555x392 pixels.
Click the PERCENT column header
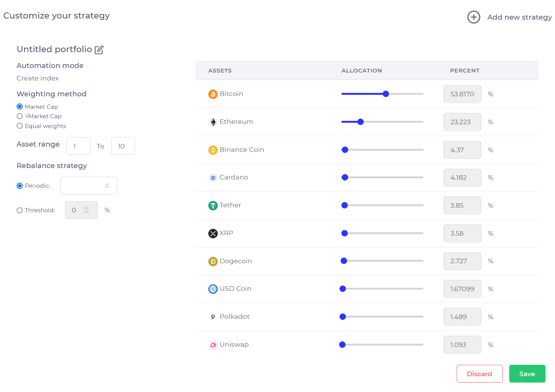[x=465, y=71]
